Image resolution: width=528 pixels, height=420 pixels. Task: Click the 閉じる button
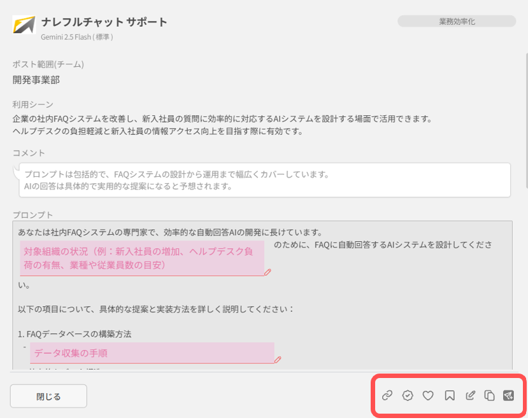click(48, 396)
